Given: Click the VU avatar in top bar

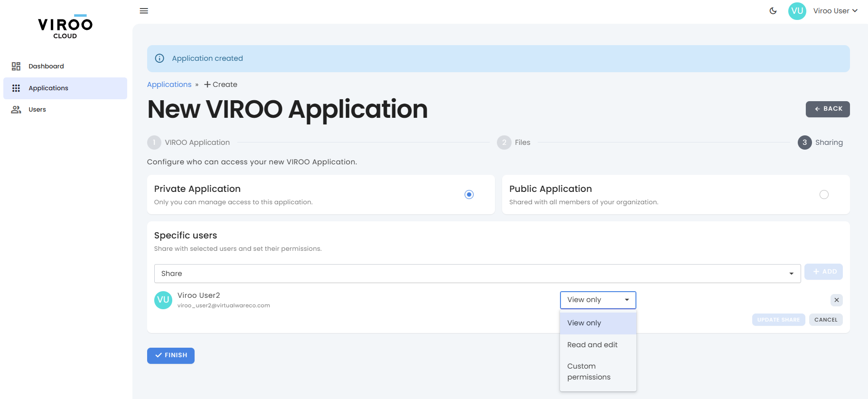Looking at the screenshot, I should [x=797, y=11].
